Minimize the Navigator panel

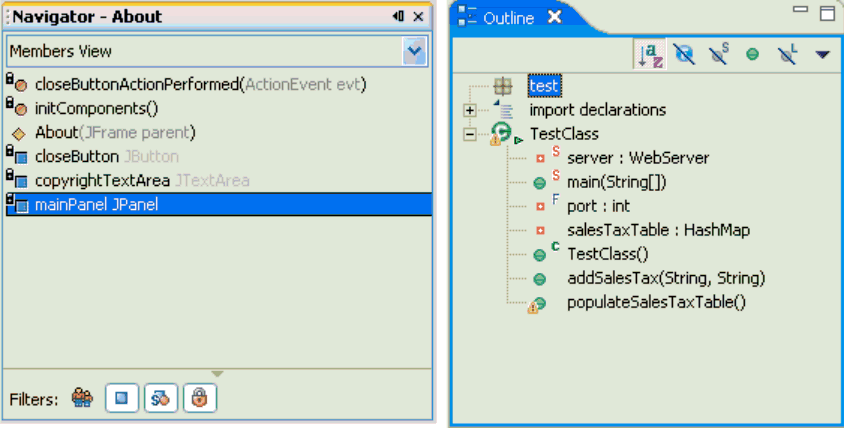pyautogui.click(x=398, y=17)
